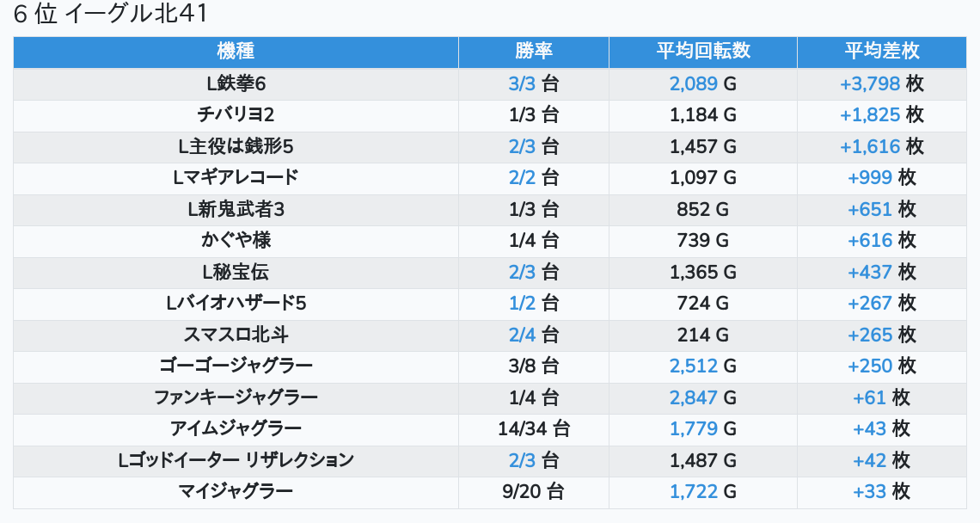Click L主役は銭形5 in the table
This screenshot has height=523, width=980.
[236, 146]
